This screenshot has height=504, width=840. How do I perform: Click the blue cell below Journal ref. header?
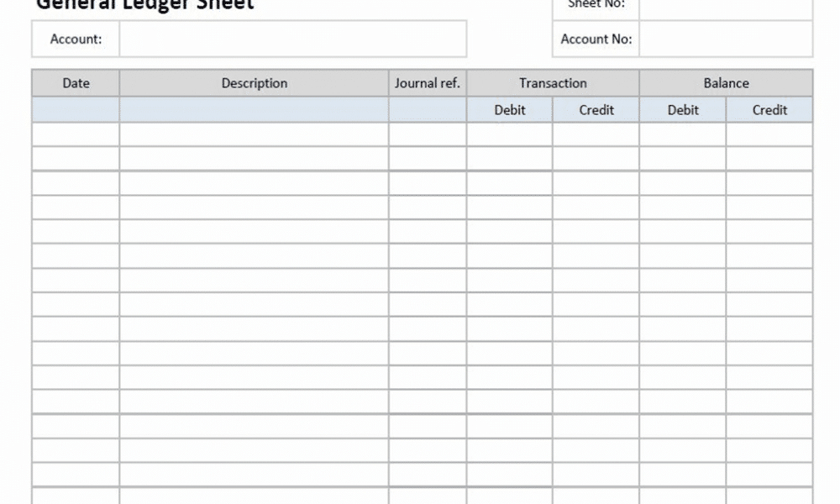tap(428, 110)
